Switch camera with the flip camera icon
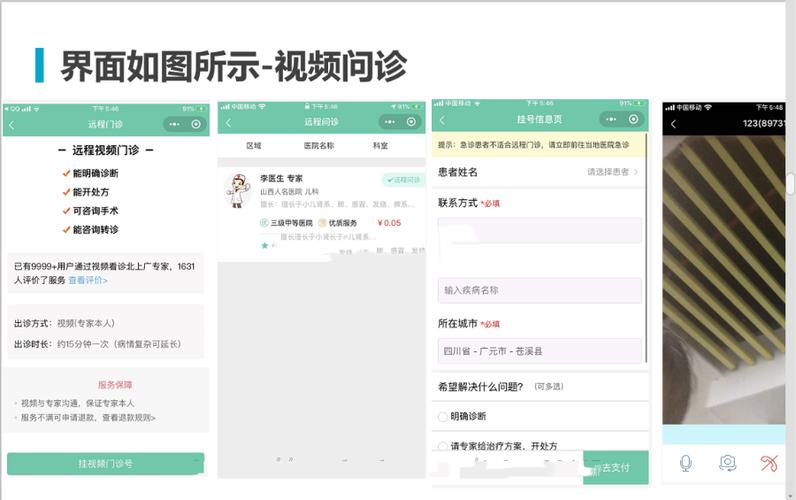Image resolution: width=796 pixels, height=500 pixels. tap(727, 463)
